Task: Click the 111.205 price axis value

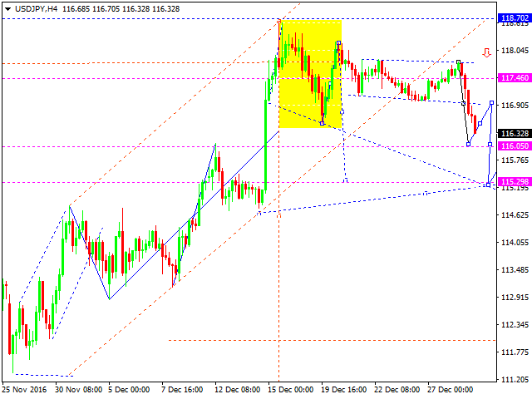Action: [515, 380]
